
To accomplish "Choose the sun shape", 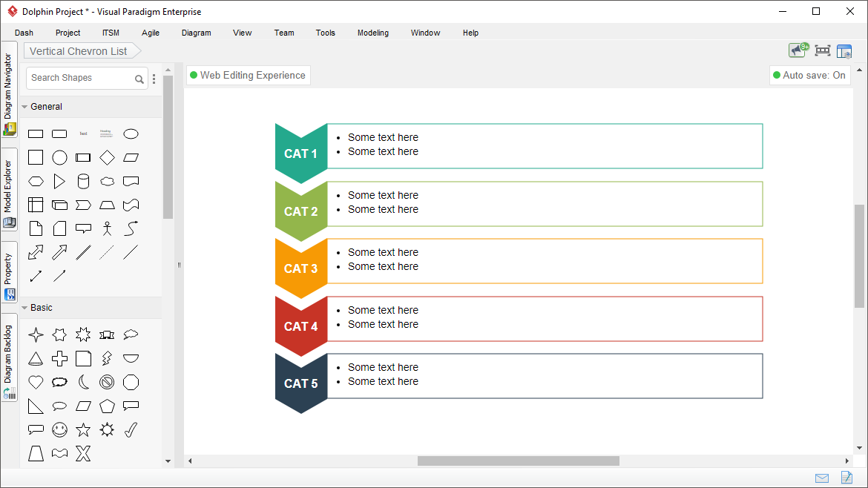I will (107, 430).
